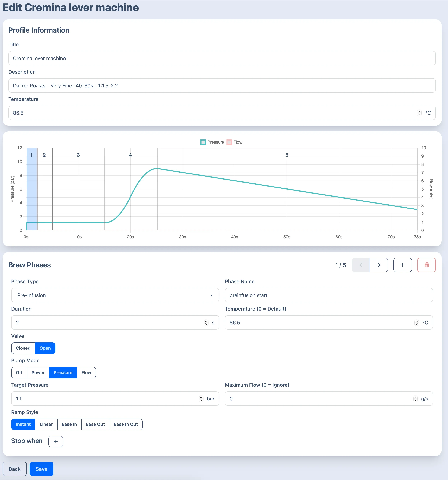The image size is (448, 480).
Task: Click the add new phase plus icon
Action: pos(402,265)
